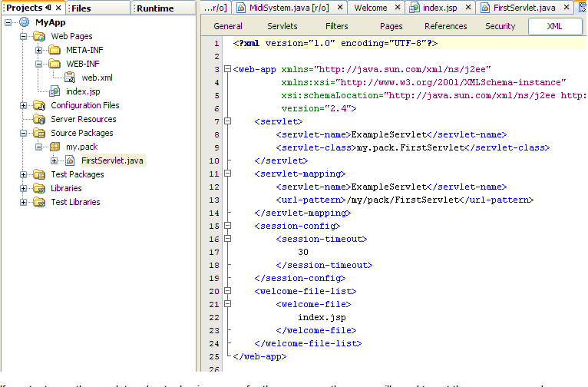Expand the META-INF folder node
The image size is (588, 387).
click(38, 50)
